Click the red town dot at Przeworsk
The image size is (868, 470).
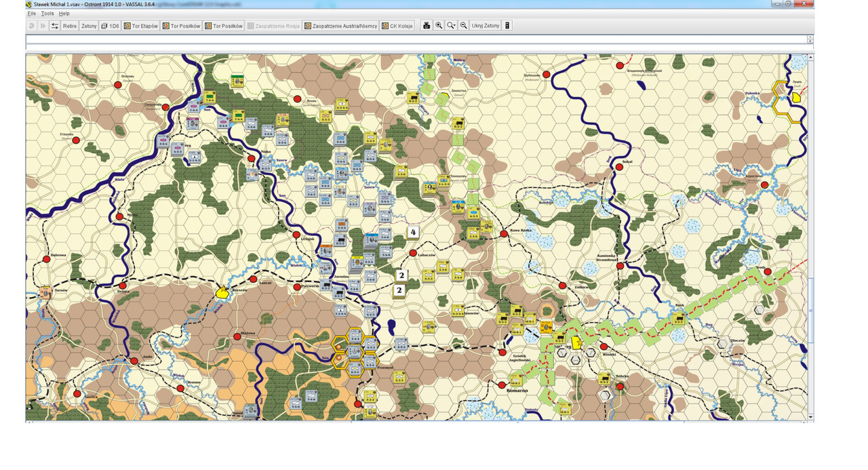[297, 288]
